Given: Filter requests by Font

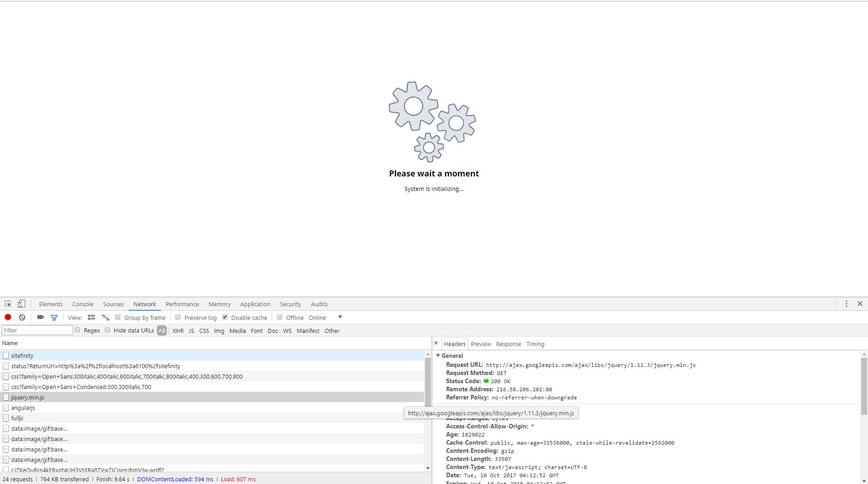Looking at the screenshot, I should pos(257,331).
